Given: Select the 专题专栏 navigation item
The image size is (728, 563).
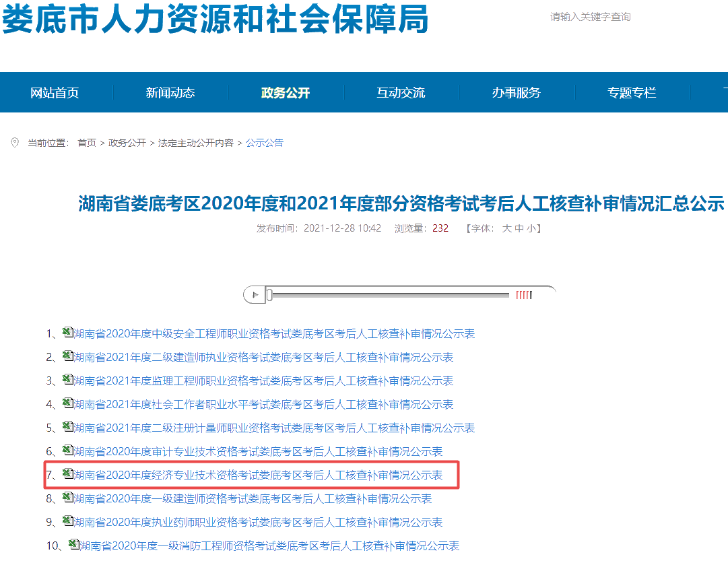Looking at the screenshot, I should point(632,93).
